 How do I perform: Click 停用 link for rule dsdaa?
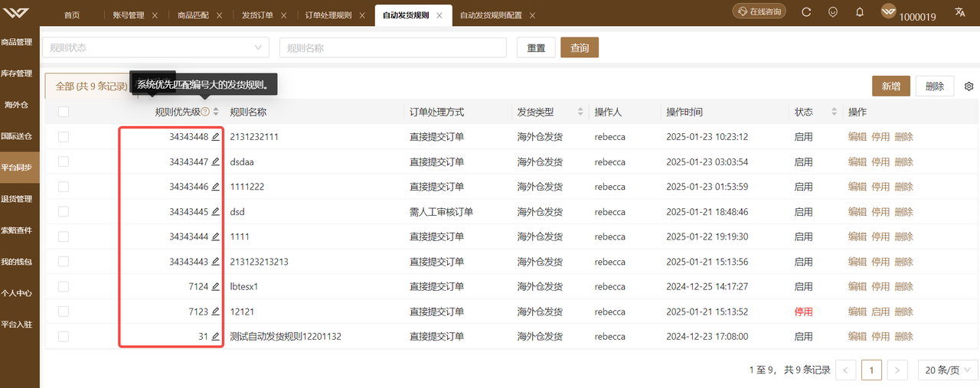pyautogui.click(x=880, y=161)
